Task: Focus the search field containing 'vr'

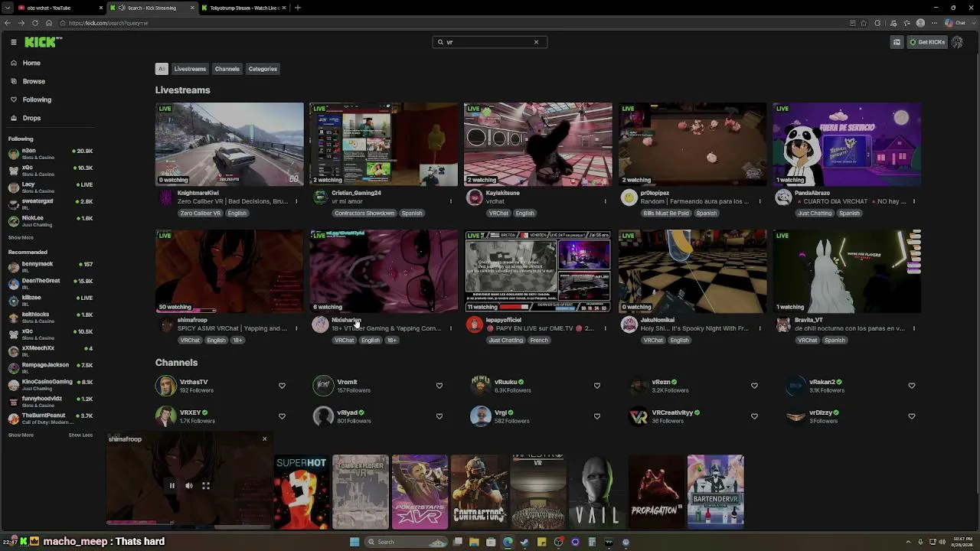Action: click(489, 42)
